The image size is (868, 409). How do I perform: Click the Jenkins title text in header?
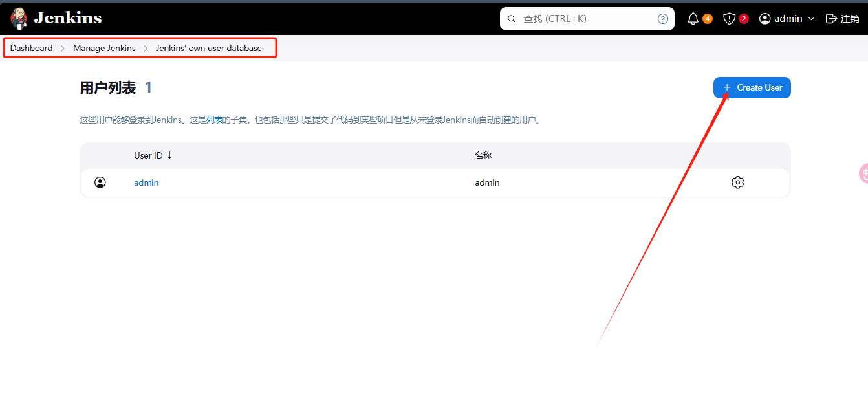(67, 18)
